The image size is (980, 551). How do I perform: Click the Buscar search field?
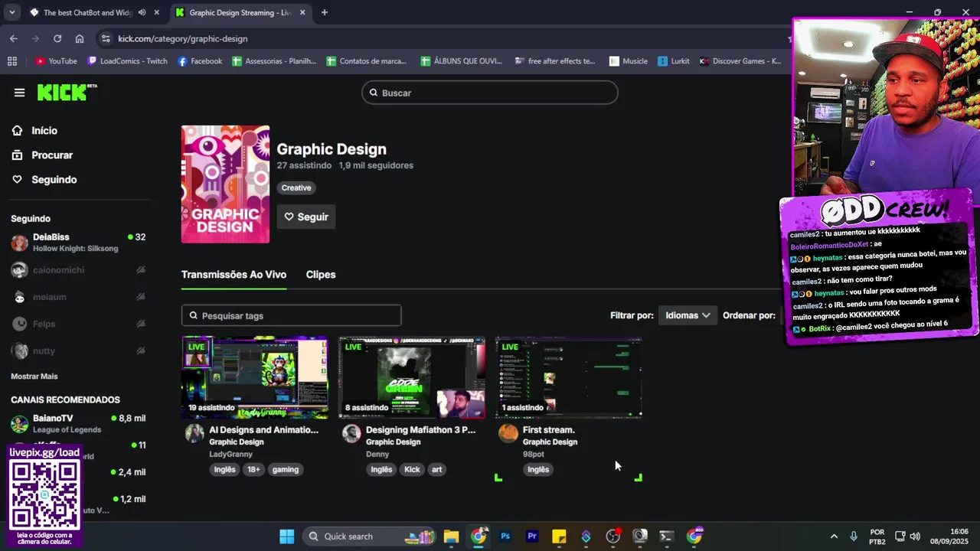[489, 93]
